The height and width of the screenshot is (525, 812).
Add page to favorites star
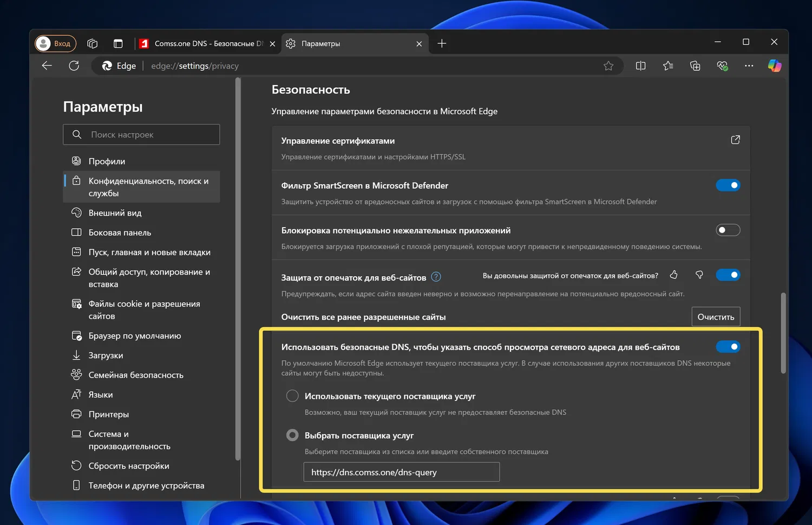pyautogui.click(x=608, y=66)
